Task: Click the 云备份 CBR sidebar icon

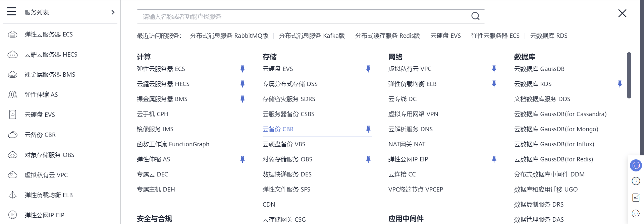Action: click(x=12, y=135)
